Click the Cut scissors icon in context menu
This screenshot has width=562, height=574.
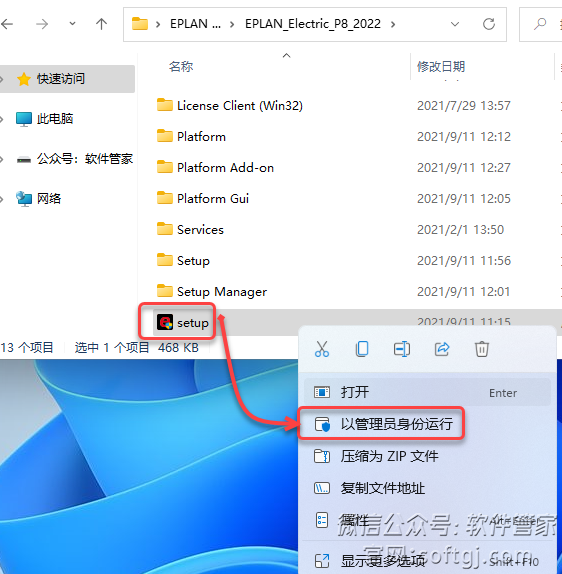point(322,349)
